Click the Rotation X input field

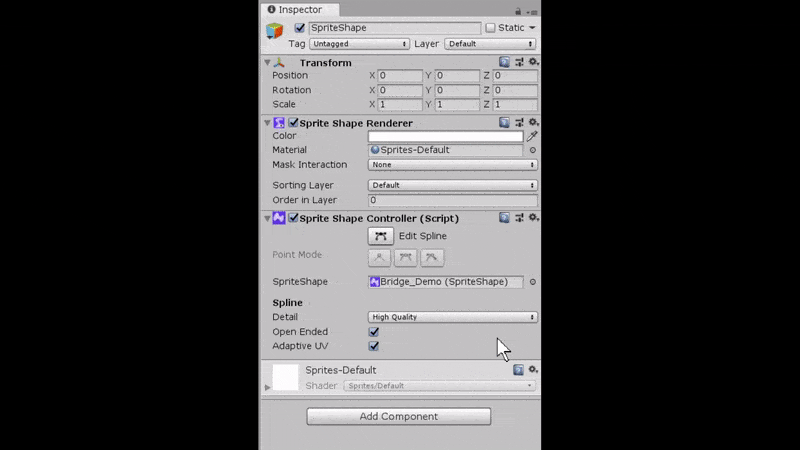[400, 90]
